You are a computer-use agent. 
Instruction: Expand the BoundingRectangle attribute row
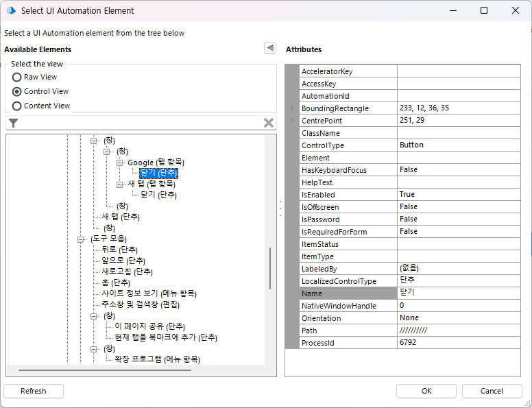pos(291,108)
